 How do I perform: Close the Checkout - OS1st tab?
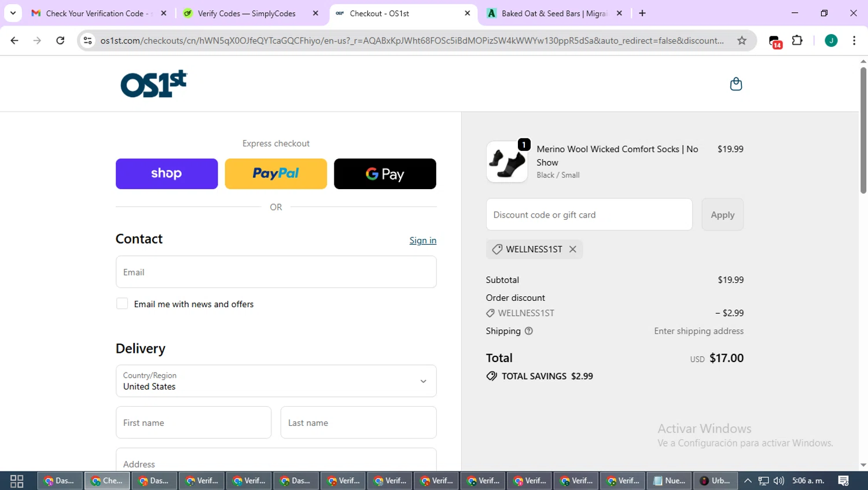click(x=468, y=13)
